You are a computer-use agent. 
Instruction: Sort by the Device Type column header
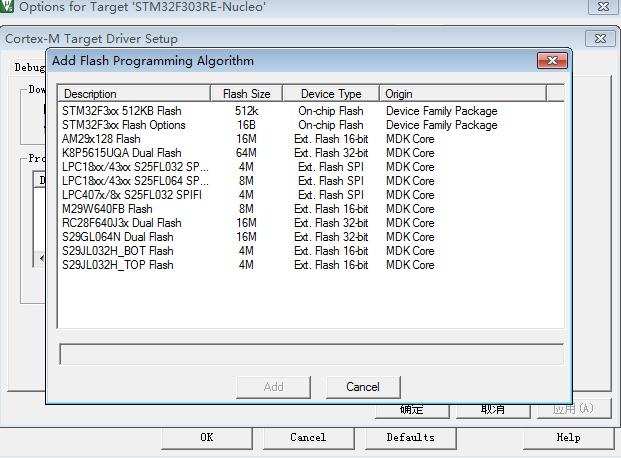[x=331, y=94]
